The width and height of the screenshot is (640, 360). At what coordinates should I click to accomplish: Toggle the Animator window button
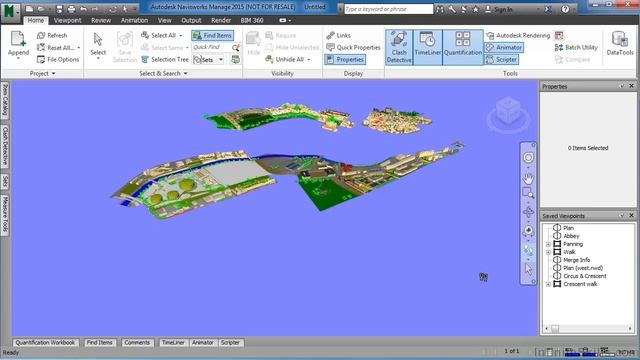pyautogui.click(x=504, y=47)
